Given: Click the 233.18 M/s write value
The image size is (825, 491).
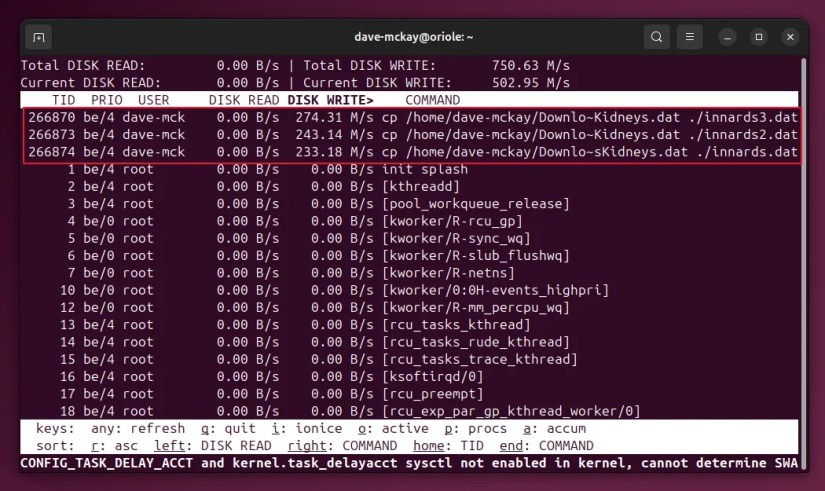Looking at the screenshot, I should pyautogui.click(x=334, y=152).
